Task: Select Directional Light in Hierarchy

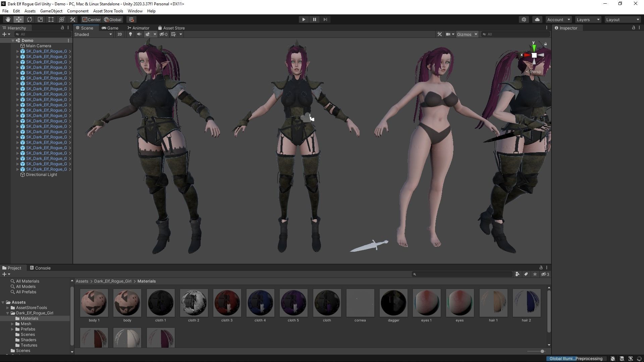Action: click(x=41, y=175)
